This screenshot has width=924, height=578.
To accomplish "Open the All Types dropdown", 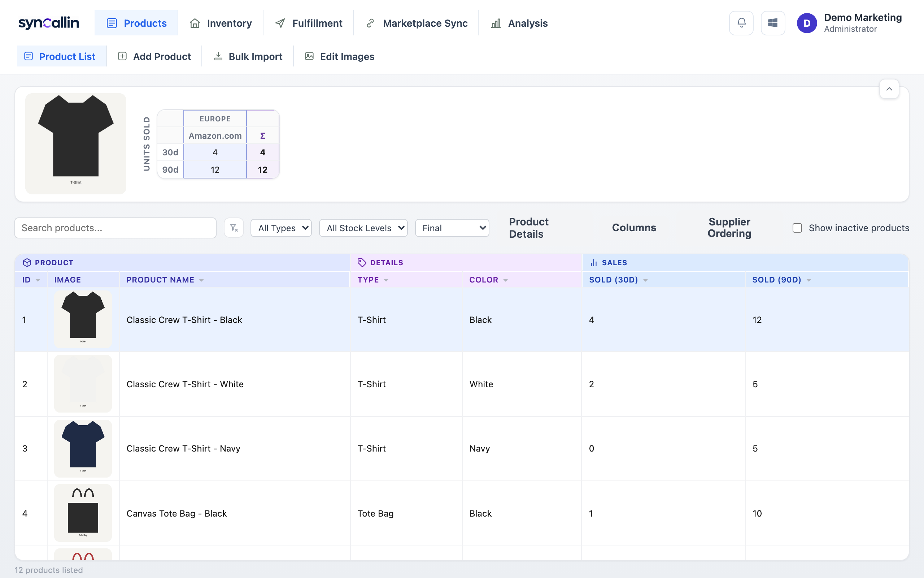I will coord(281,228).
